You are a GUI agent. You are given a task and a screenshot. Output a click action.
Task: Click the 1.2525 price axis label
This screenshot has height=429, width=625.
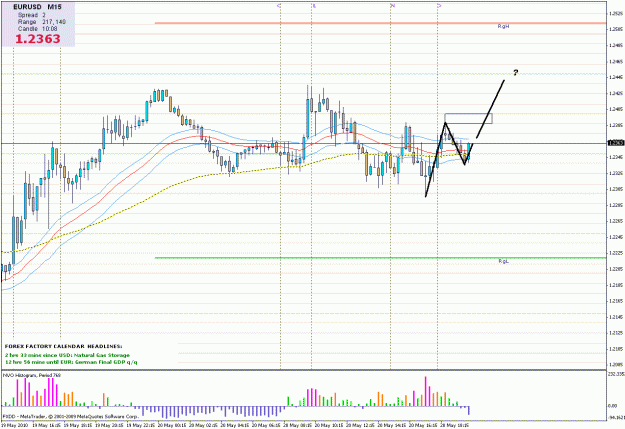[615, 14]
